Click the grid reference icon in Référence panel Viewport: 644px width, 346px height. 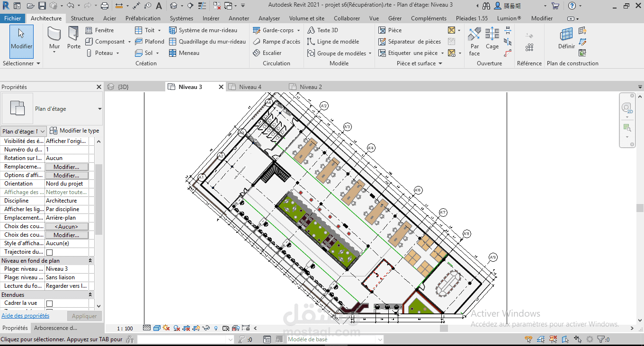529,47
